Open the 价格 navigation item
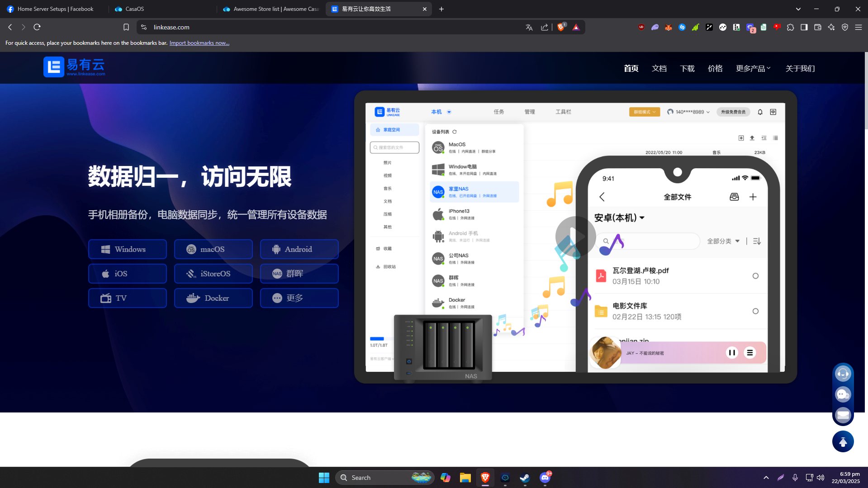The width and height of the screenshot is (868, 488). coord(715,68)
